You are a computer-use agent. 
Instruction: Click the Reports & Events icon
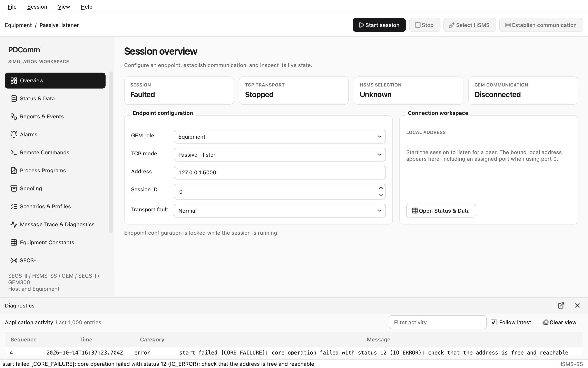pyautogui.click(x=14, y=117)
